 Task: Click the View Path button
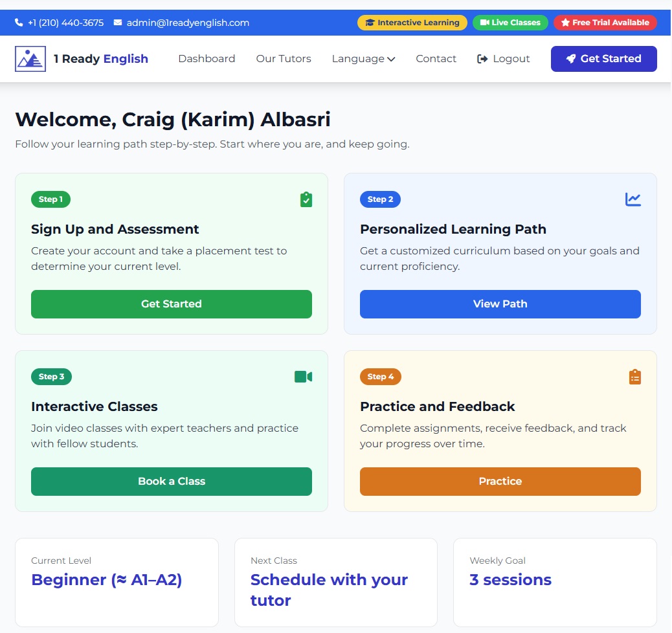click(x=500, y=304)
